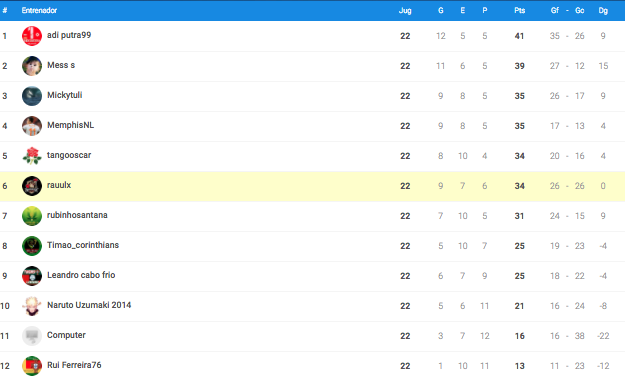Image resolution: width=625 pixels, height=381 pixels.
Task: Open tangooscar's red rose avatar
Action: click(32, 156)
